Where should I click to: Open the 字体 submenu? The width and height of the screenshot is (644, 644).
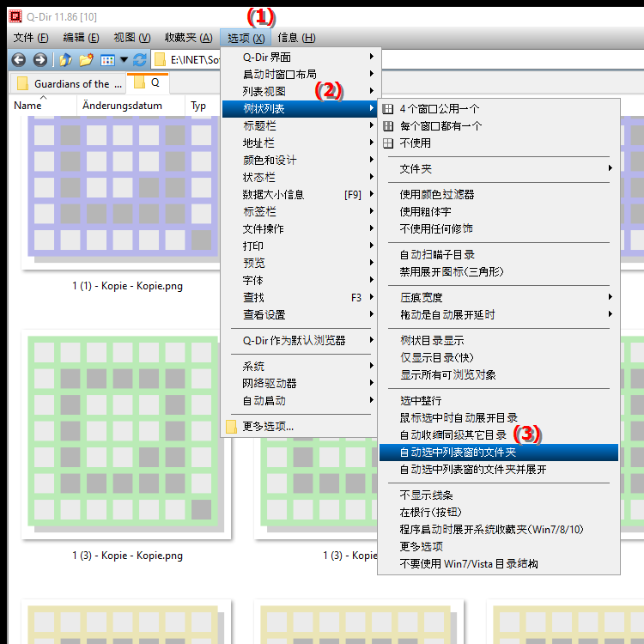[301, 281]
